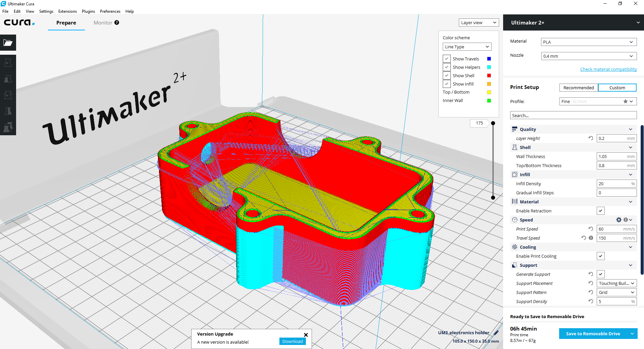Open the Plugins menu
The width and height of the screenshot is (644, 349).
(88, 11)
